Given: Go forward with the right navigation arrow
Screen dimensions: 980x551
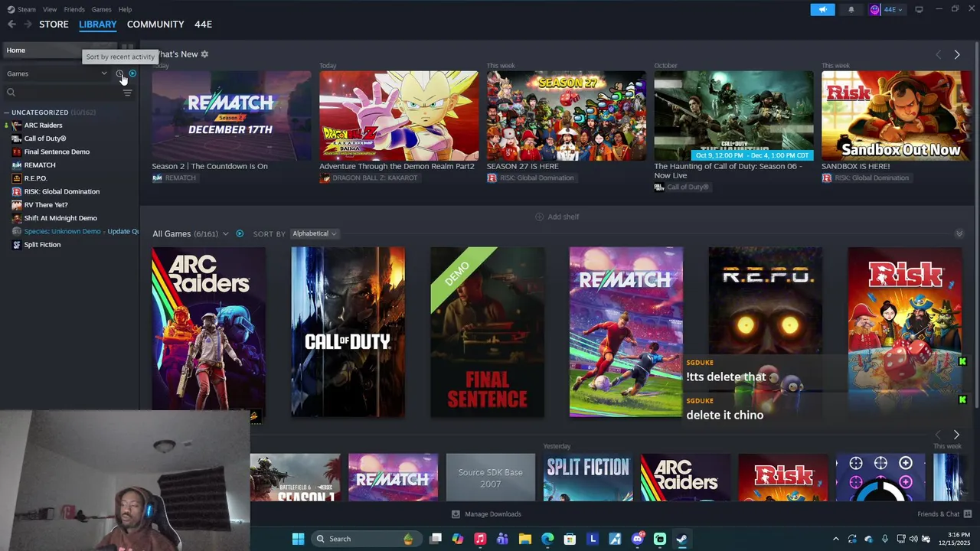Looking at the screenshot, I should click(28, 24).
